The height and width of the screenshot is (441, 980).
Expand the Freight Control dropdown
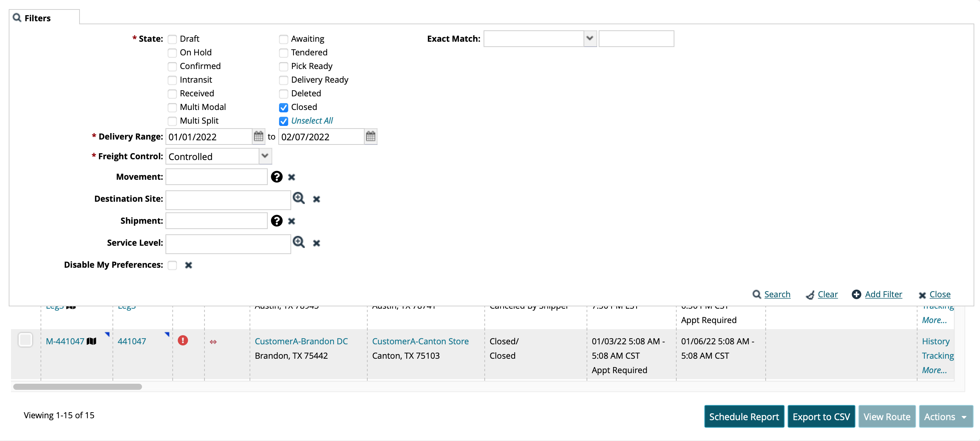(x=265, y=156)
